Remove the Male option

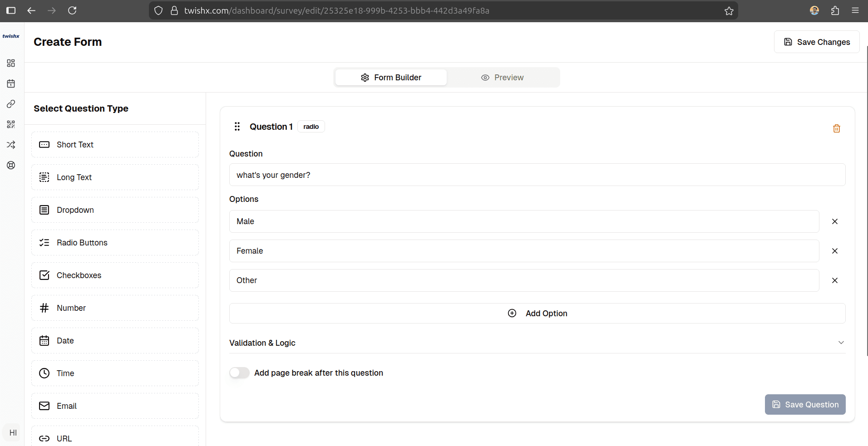[x=835, y=221]
